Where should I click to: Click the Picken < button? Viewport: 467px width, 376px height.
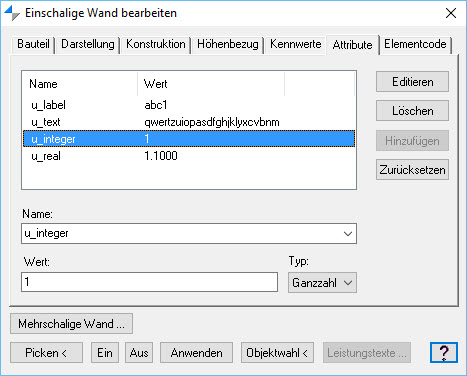(x=46, y=353)
